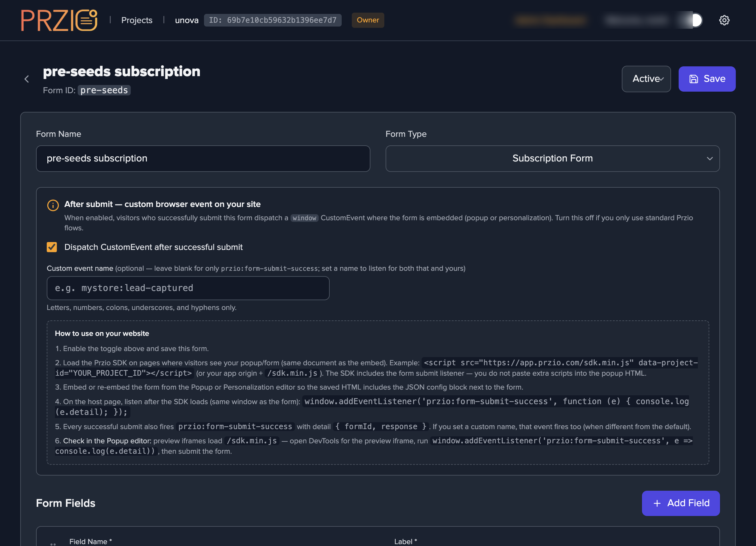Go back using the left chevron arrow
The width and height of the screenshot is (756, 546).
pyautogui.click(x=27, y=79)
